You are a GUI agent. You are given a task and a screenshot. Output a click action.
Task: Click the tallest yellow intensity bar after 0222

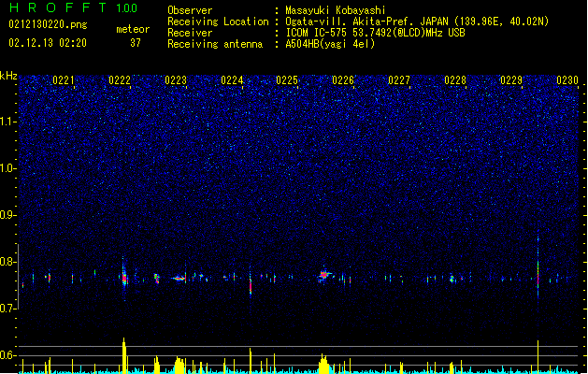(x=124, y=355)
